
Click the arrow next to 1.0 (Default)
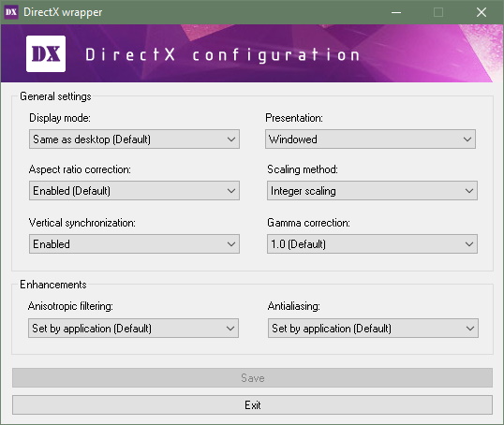469,244
